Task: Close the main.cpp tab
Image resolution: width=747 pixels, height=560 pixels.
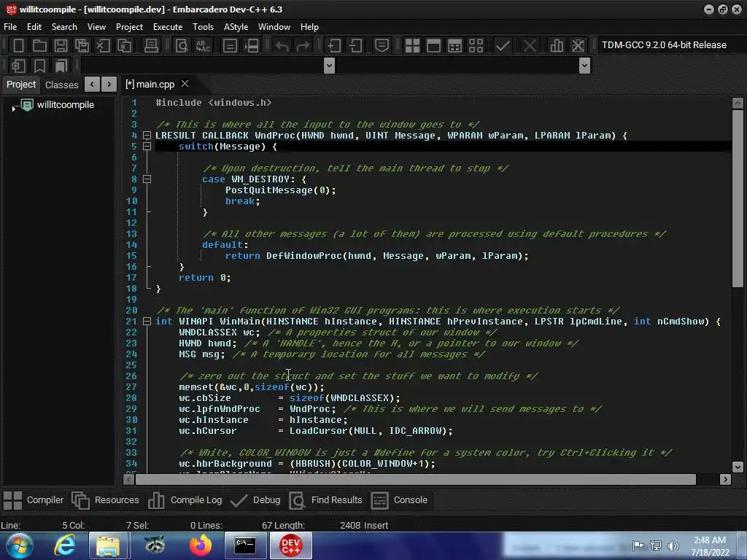Action: [185, 84]
